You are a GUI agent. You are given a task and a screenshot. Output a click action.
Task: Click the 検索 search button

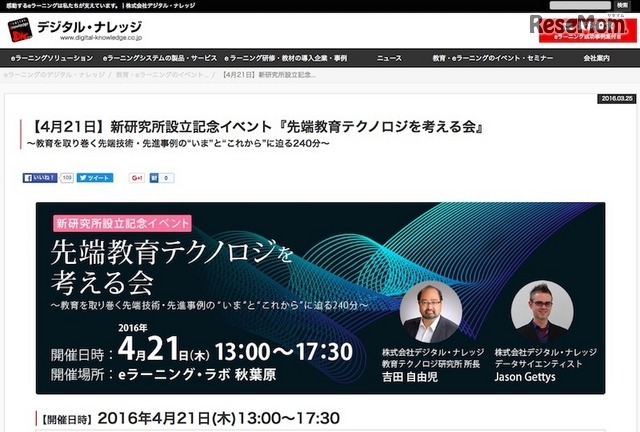coord(622,5)
